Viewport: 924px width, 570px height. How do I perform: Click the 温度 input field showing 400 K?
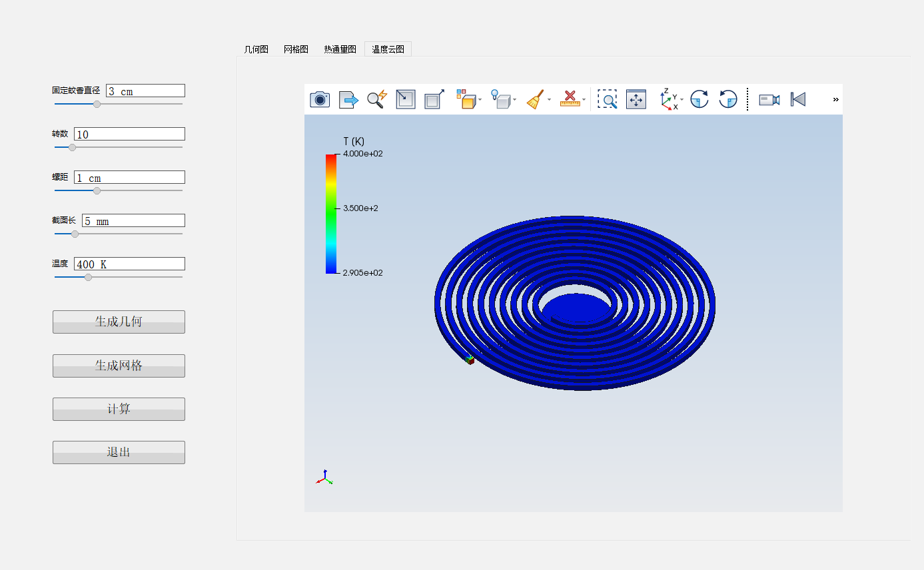(129, 264)
